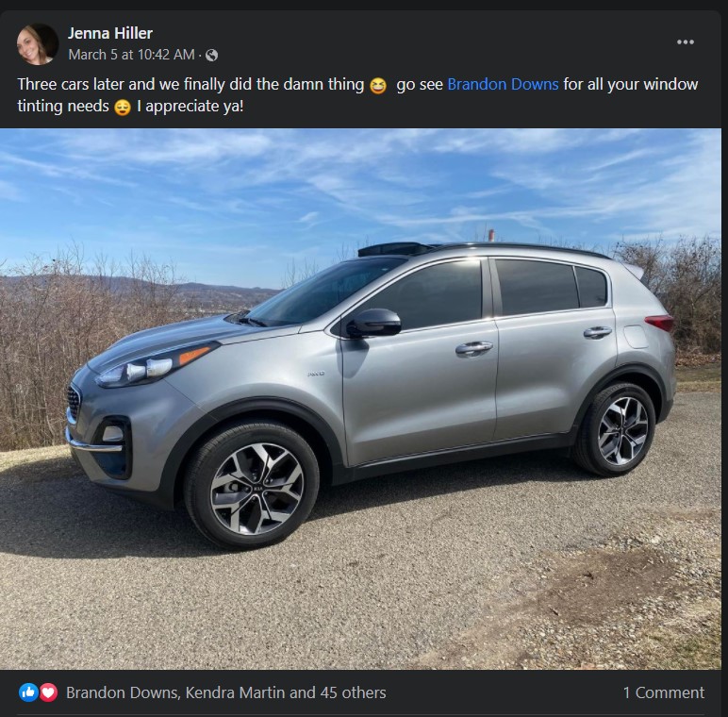Click Jenna Hiller's profile picture

pos(38,44)
